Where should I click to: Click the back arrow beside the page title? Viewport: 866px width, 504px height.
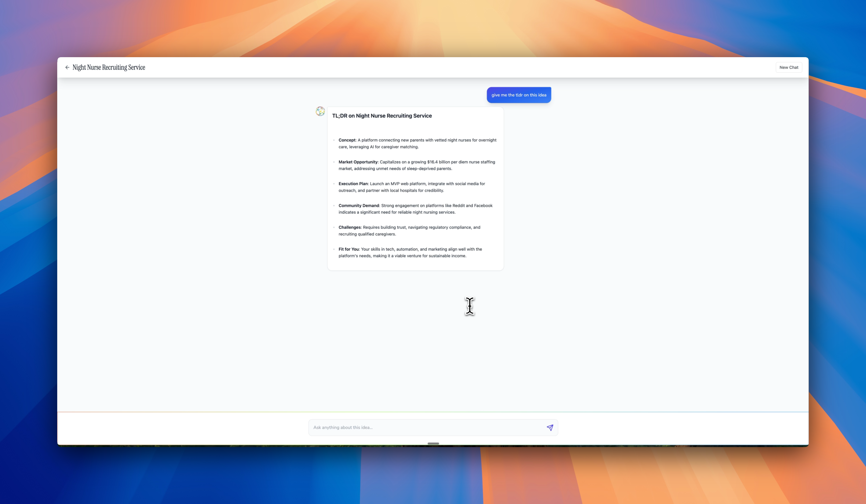pos(67,67)
